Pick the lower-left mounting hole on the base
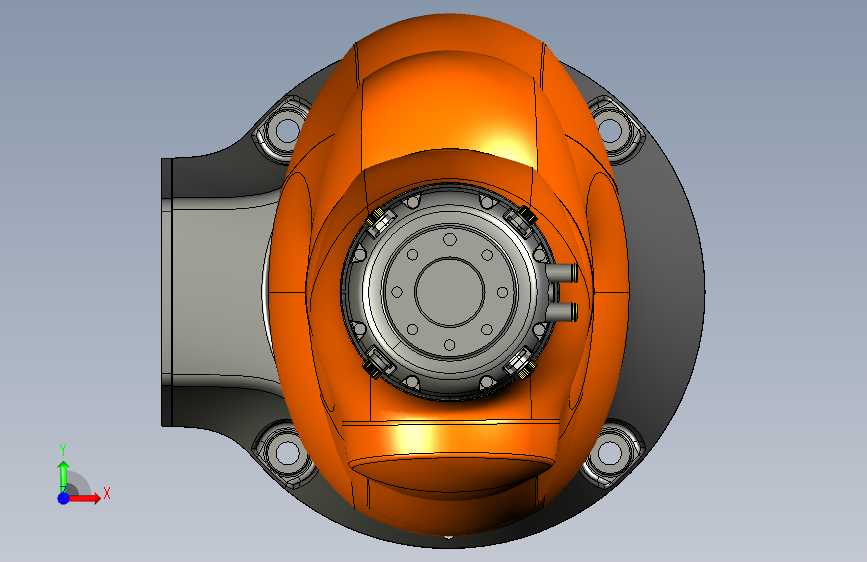Screen dimensions: 867x562 tap(287, 452)
